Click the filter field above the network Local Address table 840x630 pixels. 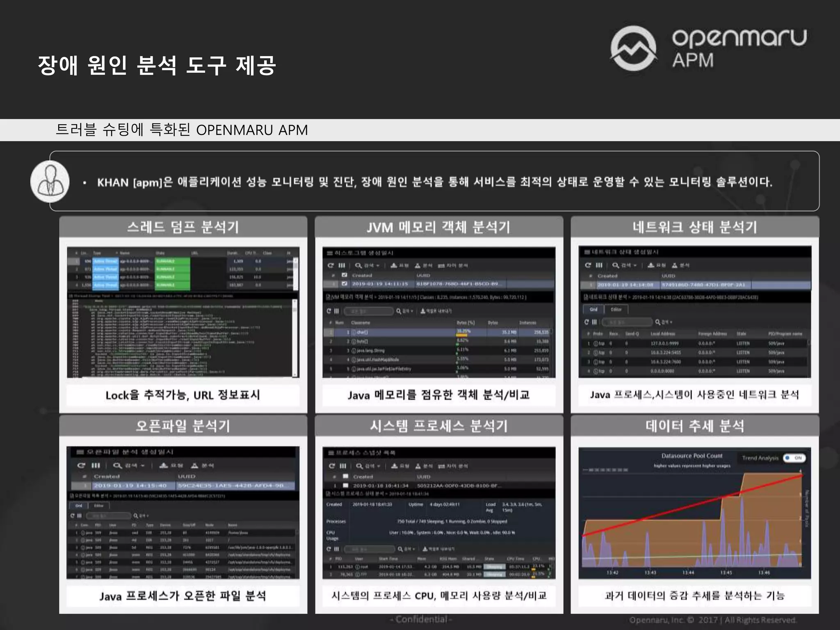tap(627, 322)
